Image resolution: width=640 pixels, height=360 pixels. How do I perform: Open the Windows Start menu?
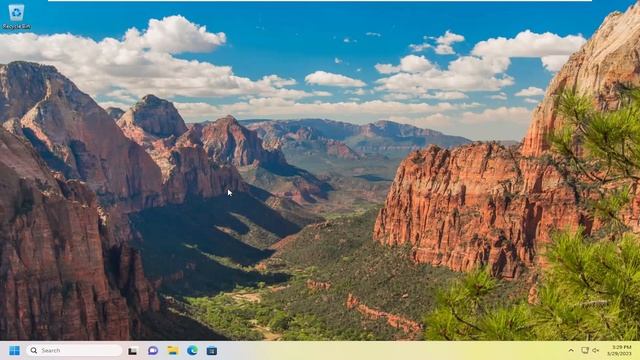pos(14,351)
